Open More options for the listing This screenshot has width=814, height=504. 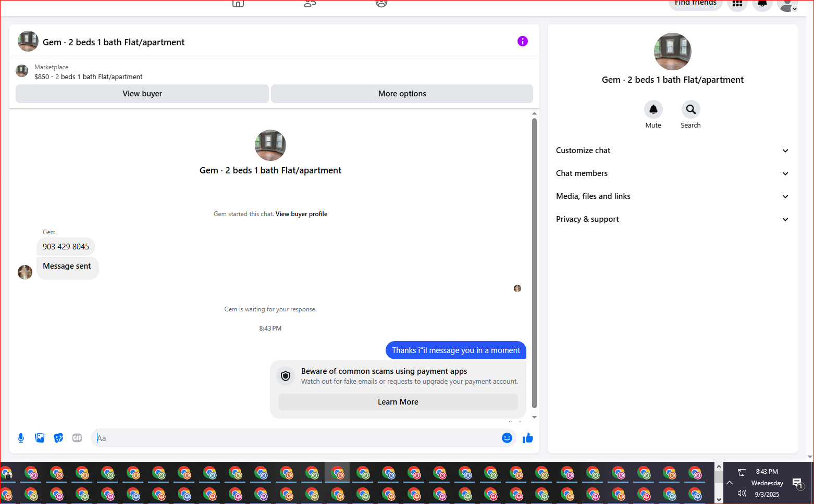402,94
